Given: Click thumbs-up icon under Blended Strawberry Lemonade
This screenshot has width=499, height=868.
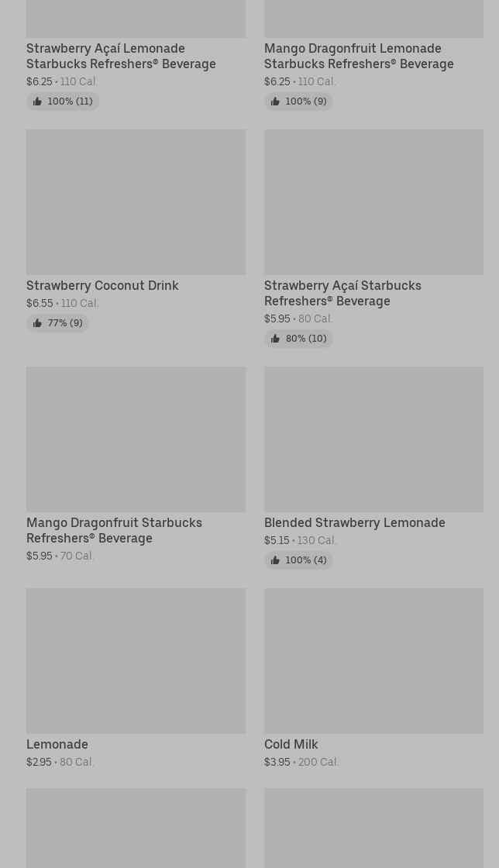Looking at the screenshot, I should 275,560.
